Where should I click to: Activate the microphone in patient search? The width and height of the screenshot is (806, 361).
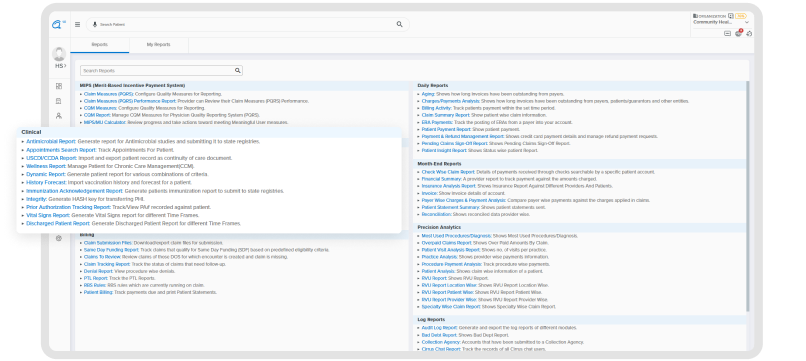[95, 24]
